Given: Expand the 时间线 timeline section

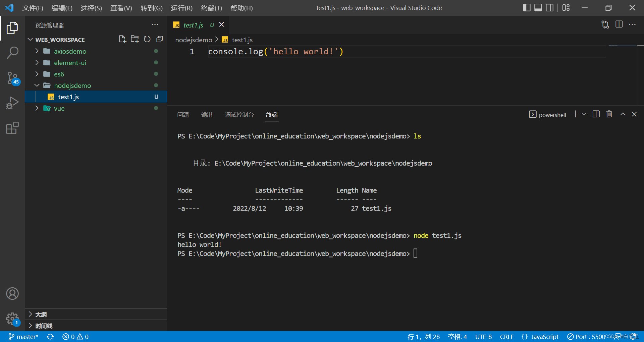Looking at the screenshot, I should [30, 326].
